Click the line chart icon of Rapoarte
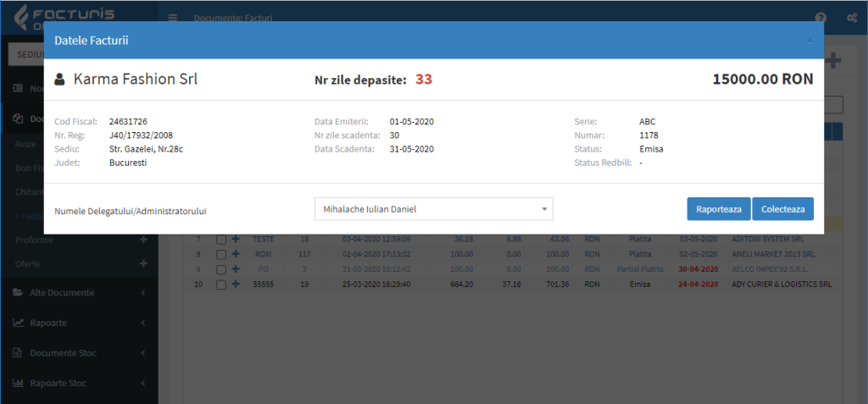 pos(18,322)
